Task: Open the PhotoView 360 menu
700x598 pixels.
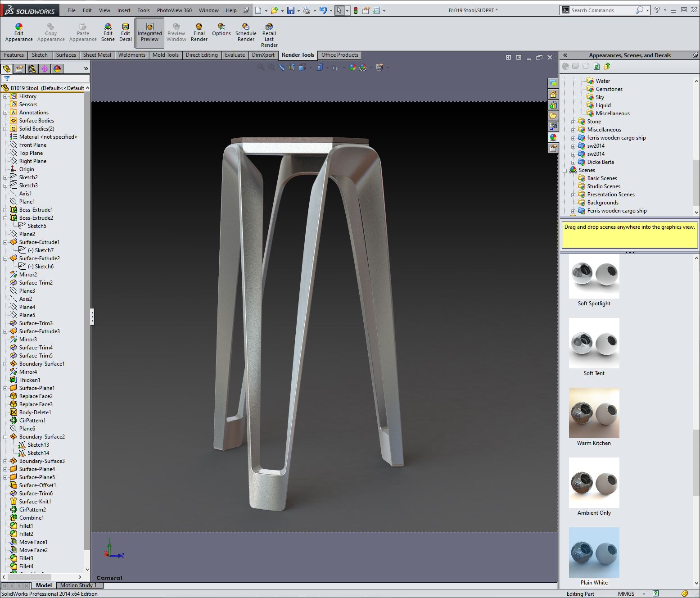Action: 174,10
